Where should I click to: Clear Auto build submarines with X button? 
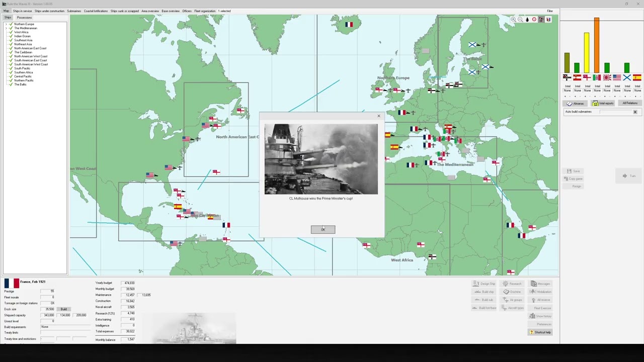coord(635,112)
